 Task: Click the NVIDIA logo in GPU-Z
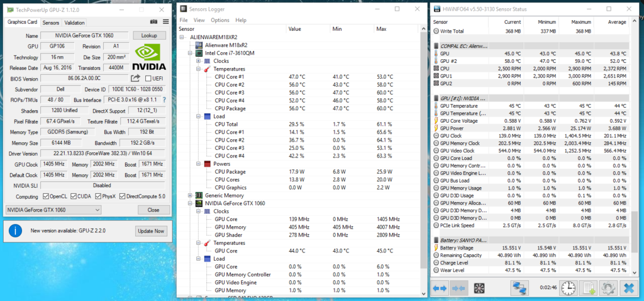click(149, 57)
